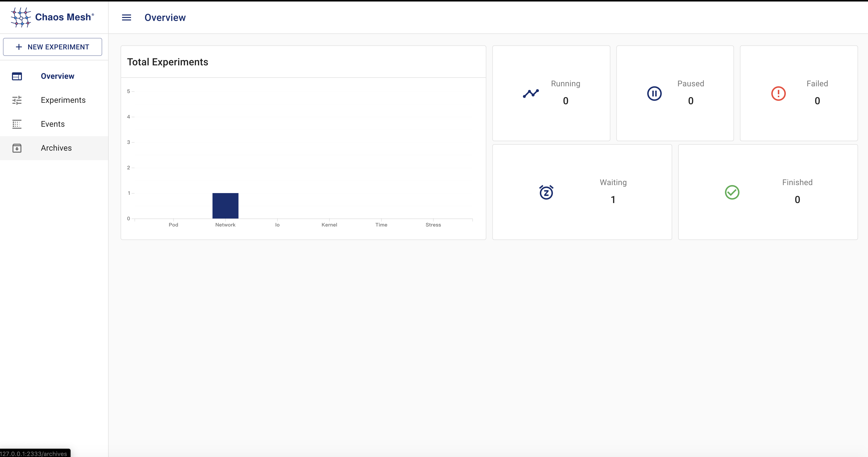This screenshot has width=868, height=457.
Task: Click the Paused pause-circle icon
Action: point(654,94)
